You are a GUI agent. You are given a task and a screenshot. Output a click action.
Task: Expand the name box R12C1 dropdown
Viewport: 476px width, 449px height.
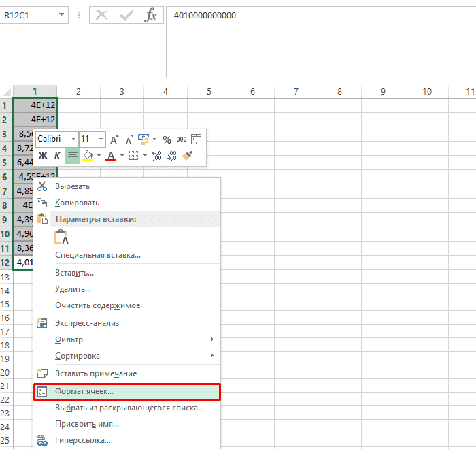point(62,14)
